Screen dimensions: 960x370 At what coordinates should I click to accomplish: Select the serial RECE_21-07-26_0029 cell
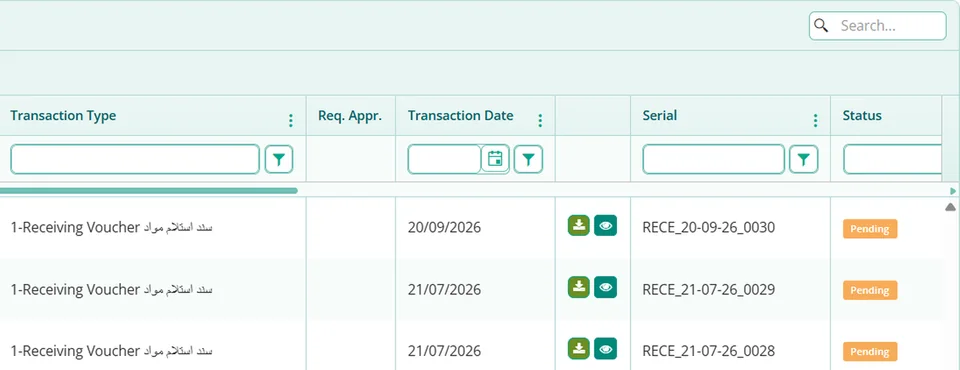click(x=709, y=289)
